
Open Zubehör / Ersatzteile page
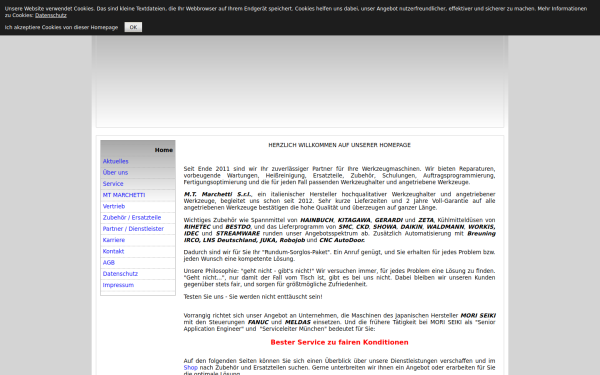click(x=132, y=217)
